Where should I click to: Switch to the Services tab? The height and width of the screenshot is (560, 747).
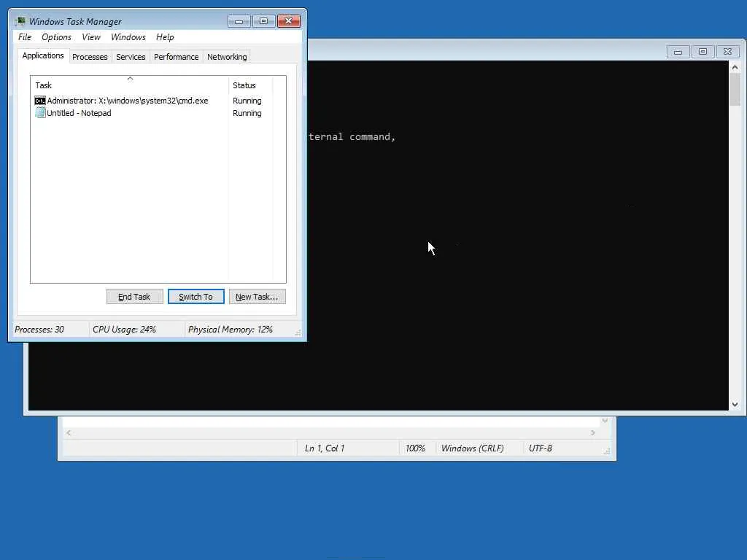pyautogui.click(x=131, y=57)
